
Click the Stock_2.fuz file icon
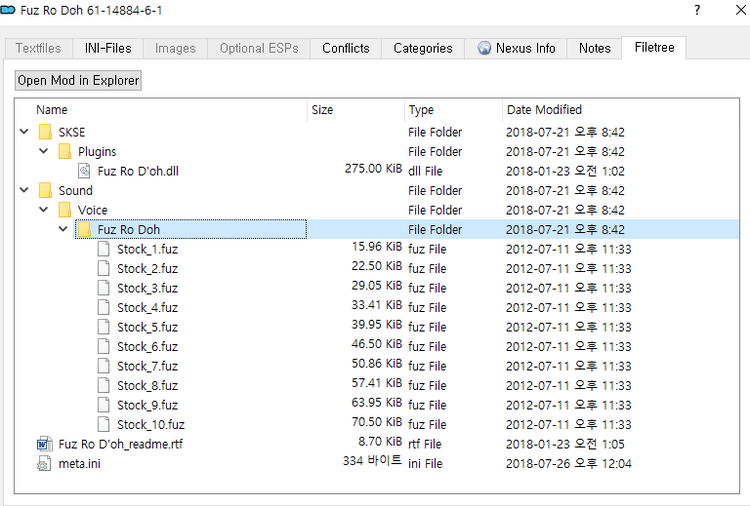[104, 268]
